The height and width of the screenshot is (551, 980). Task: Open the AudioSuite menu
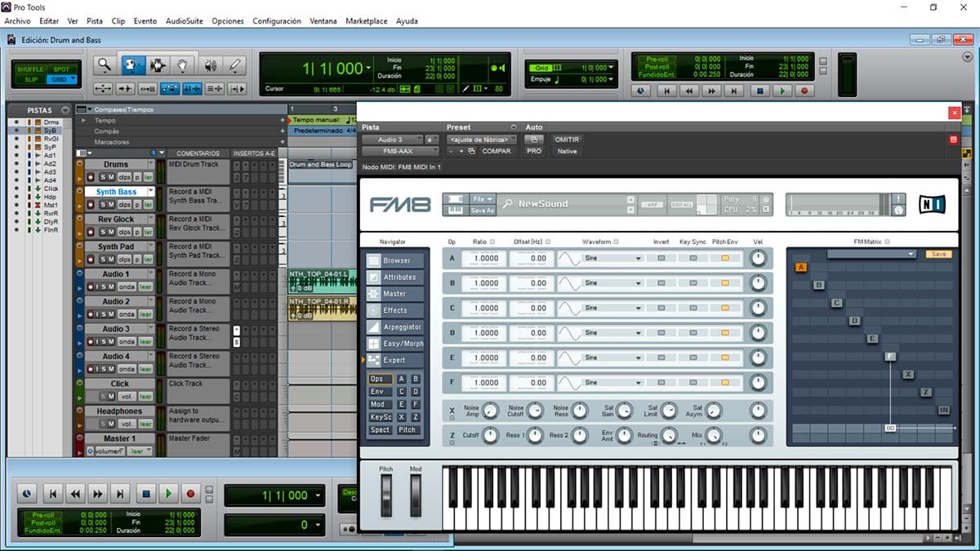tap(185, 20)
